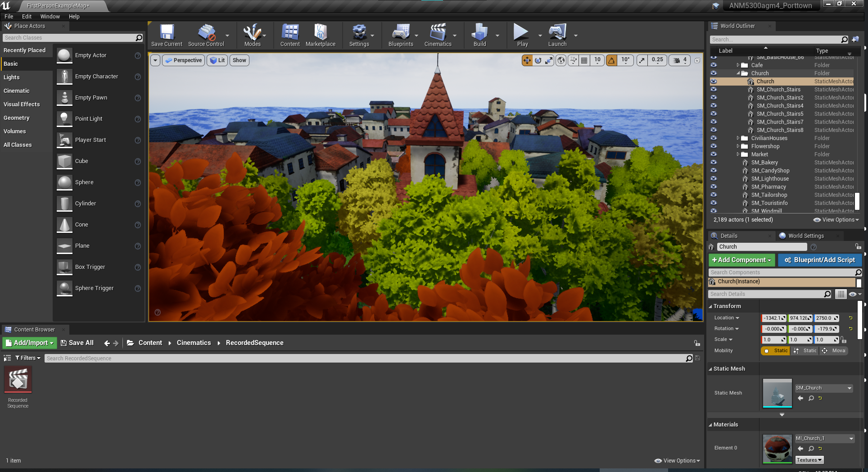Expand the Cafe folder in World Outliner

738,65
